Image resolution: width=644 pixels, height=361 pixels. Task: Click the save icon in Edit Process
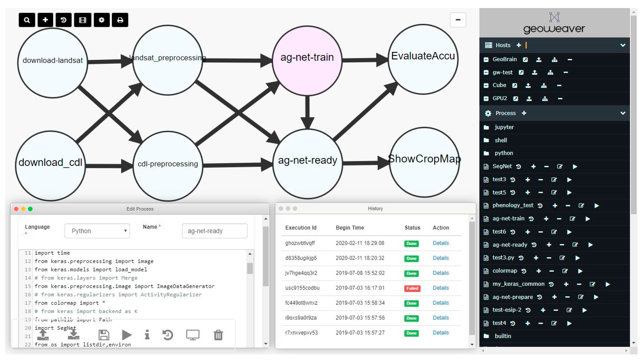point(104,335)
